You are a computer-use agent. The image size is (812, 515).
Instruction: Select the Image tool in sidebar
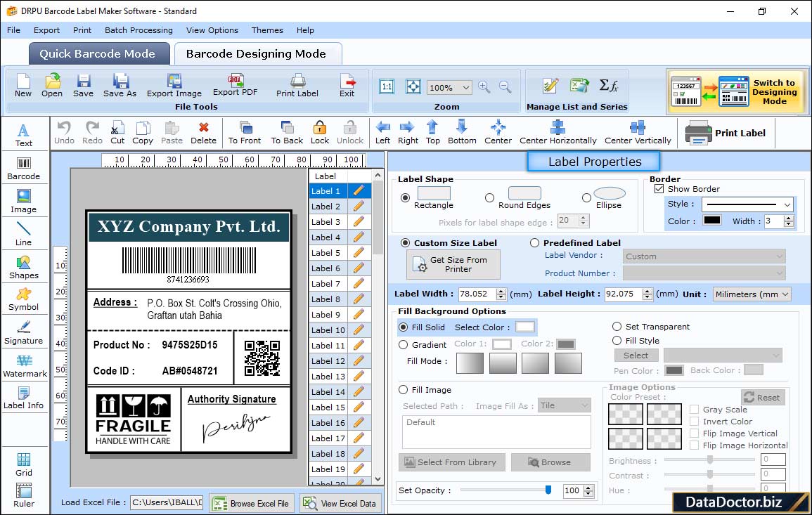(24, 202)
